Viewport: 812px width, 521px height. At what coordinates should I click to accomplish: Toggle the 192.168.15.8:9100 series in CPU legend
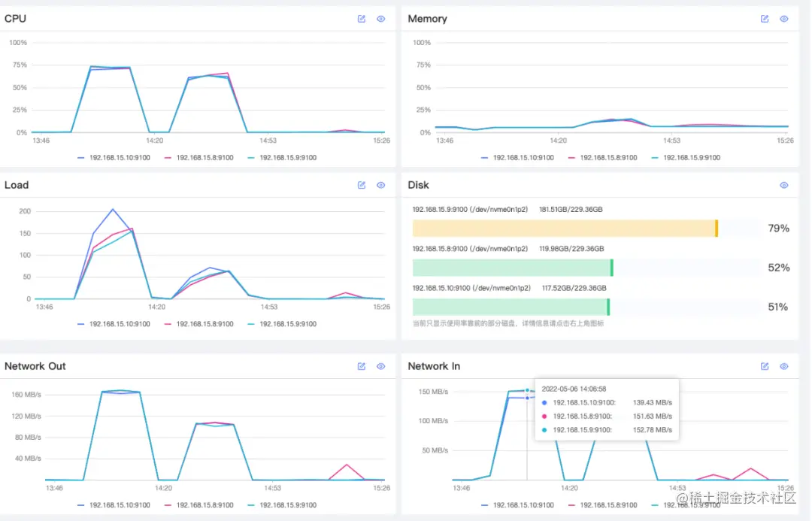[x=200, y=157]
